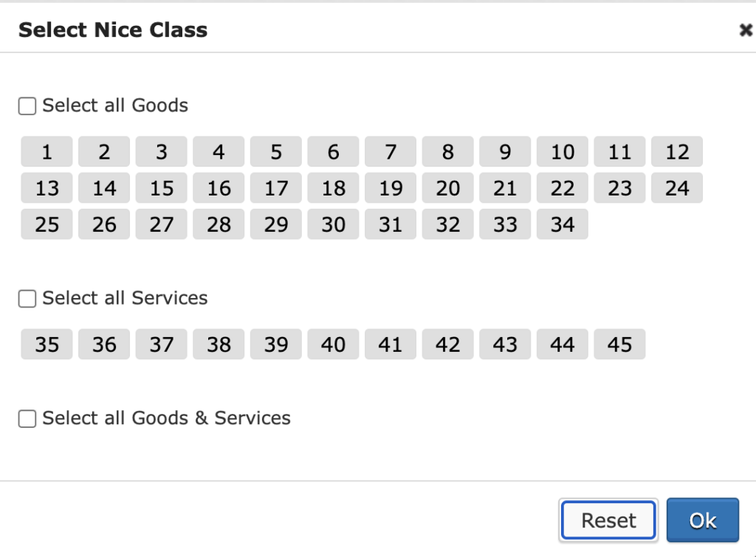Check the Select all Services option
Screen dimensions: 756x557
[27, 298]
